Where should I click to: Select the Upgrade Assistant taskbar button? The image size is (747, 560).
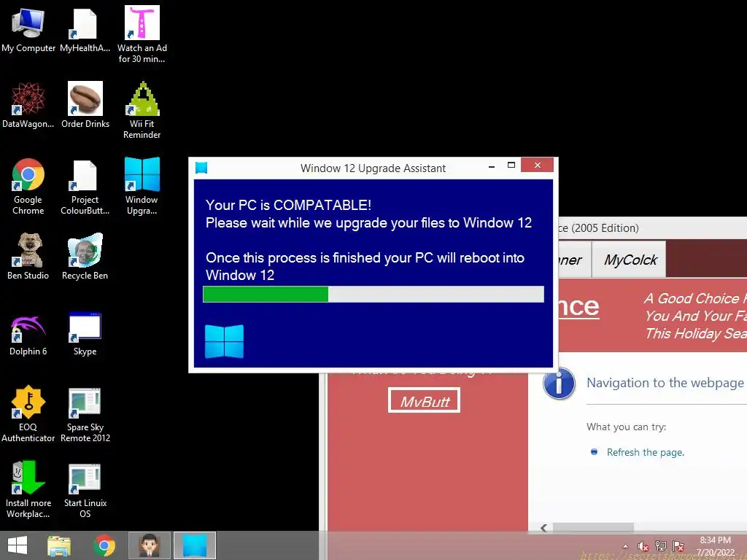194,545
